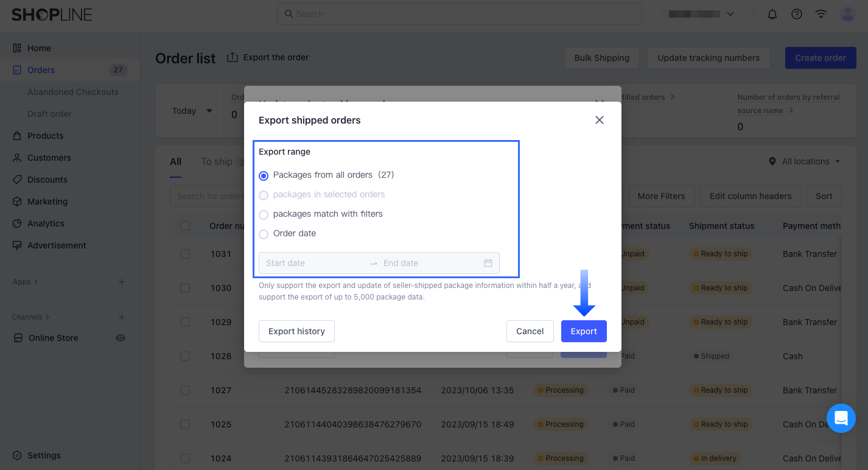Go to Products in the sidebar
Image resolution: width=868 pixels, height=470 pixels.
point(46,136)
